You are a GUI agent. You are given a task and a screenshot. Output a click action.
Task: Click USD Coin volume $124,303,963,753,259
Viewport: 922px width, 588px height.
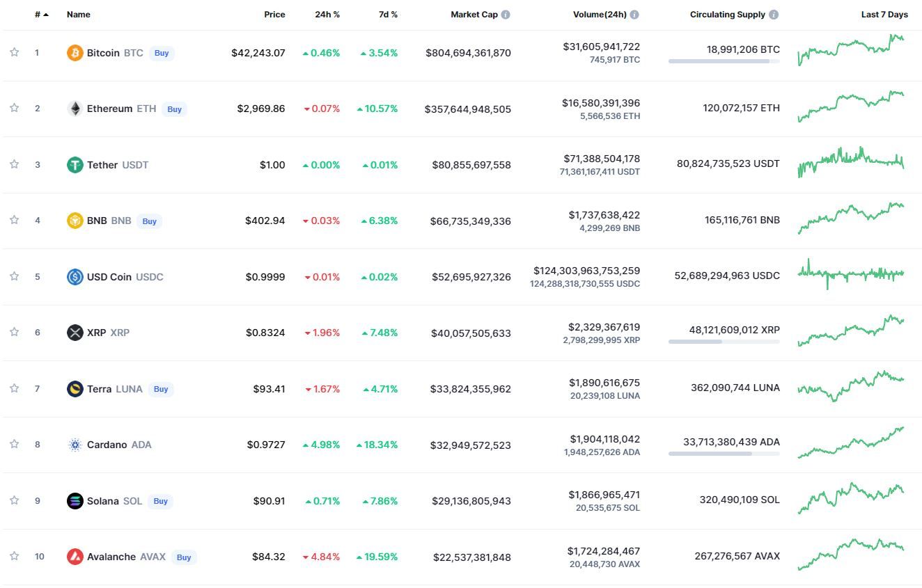tap(587, 271)
